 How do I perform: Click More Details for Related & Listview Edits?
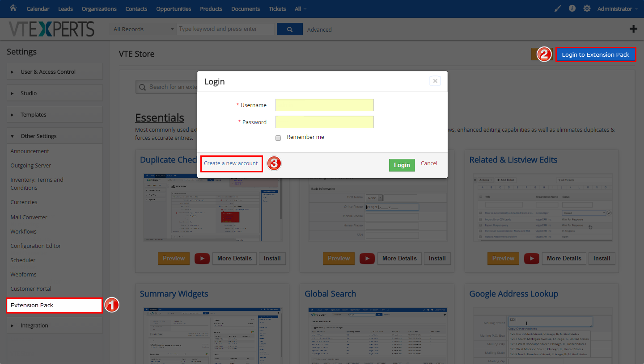564,258
